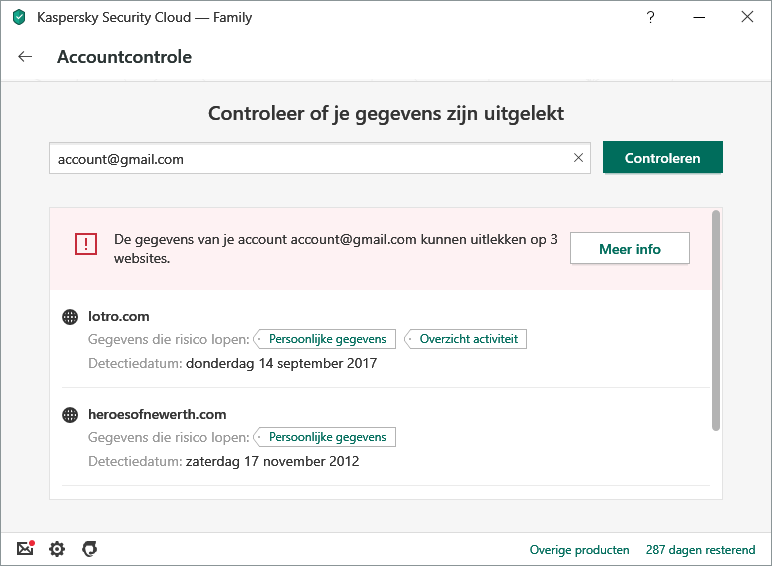
Task: Open the email notifications icon in the footer
Action: click(x=25, y=549)
